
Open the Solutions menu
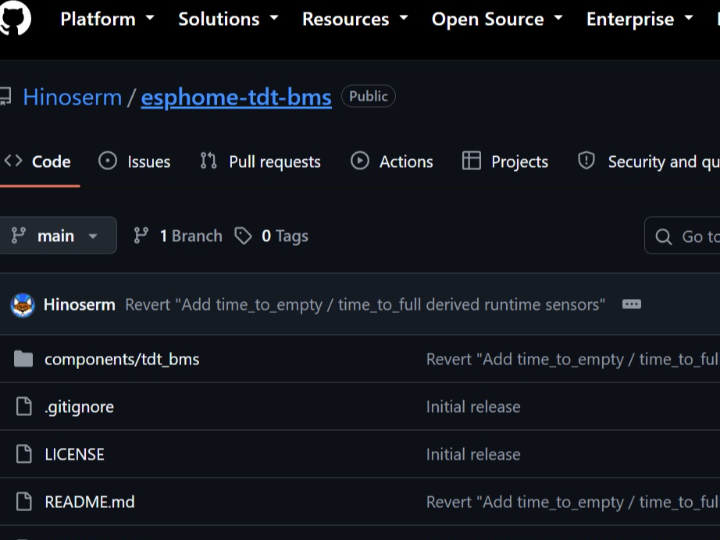tap(228, 19)
